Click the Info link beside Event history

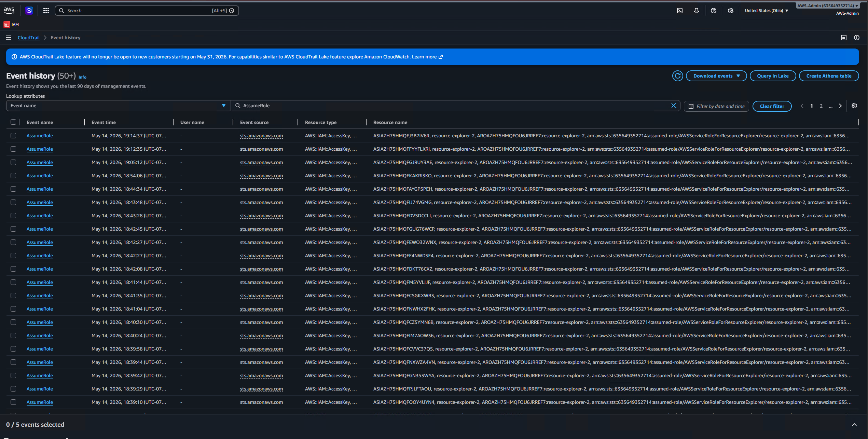coord(82,77)
